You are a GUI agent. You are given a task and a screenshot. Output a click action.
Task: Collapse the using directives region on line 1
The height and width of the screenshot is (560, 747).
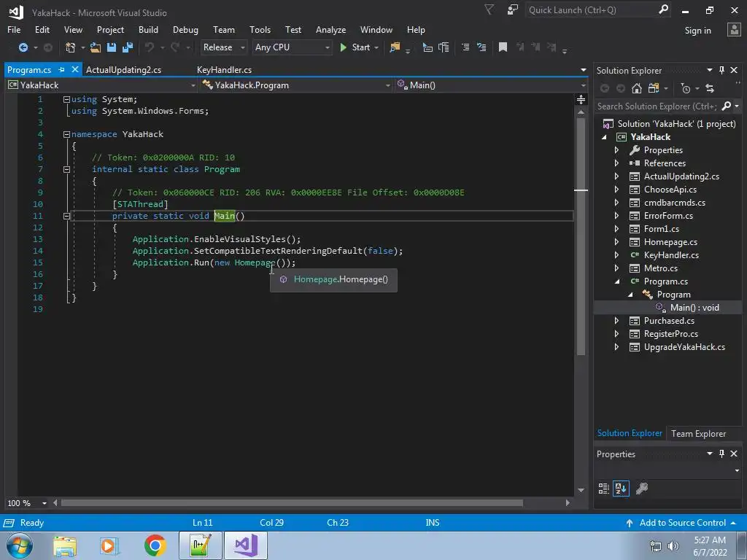(x=66, y=99)
